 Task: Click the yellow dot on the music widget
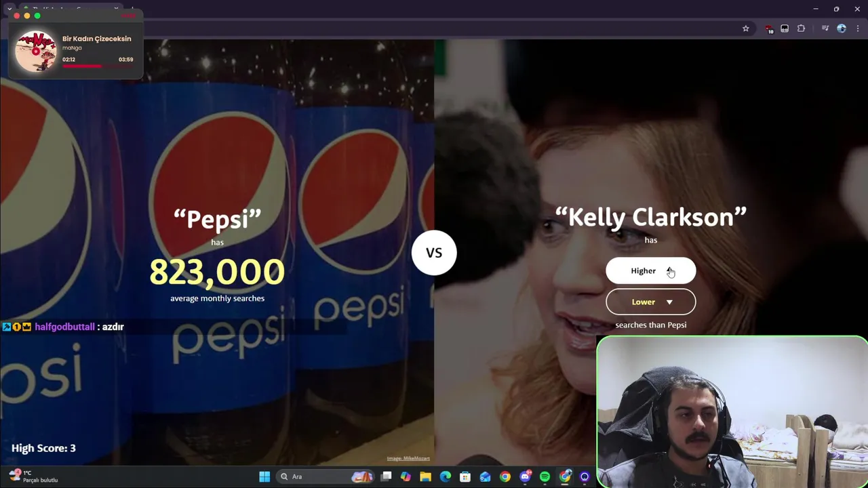pyautogui.click(x=27, y=16)
